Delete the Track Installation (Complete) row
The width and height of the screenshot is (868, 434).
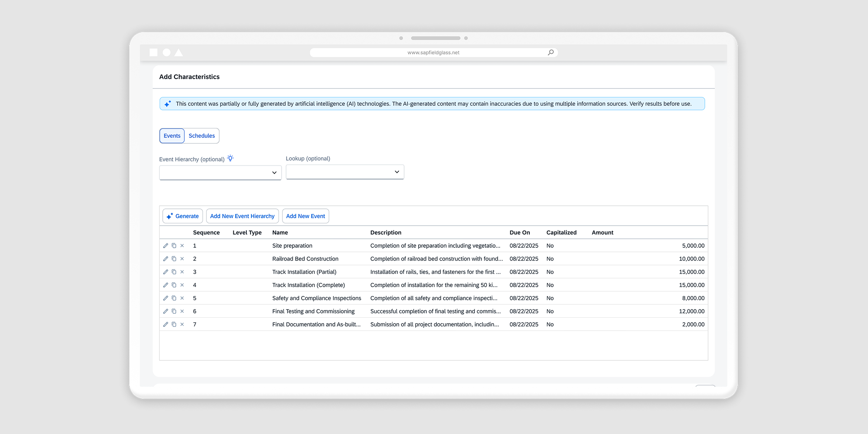pos(182,285)
